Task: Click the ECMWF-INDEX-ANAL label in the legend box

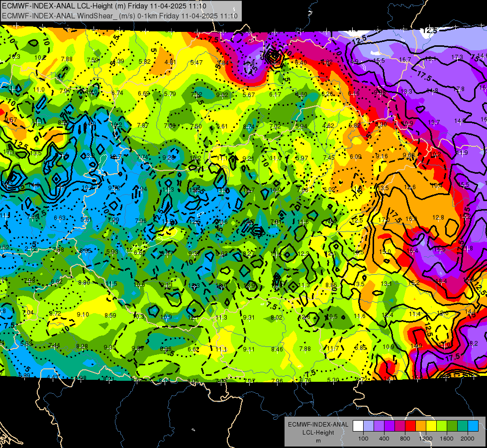Action: (x=318, y=425)
